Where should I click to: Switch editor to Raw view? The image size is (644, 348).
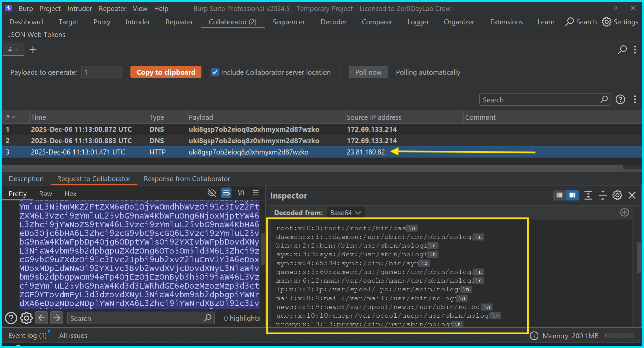click(45, 194)
